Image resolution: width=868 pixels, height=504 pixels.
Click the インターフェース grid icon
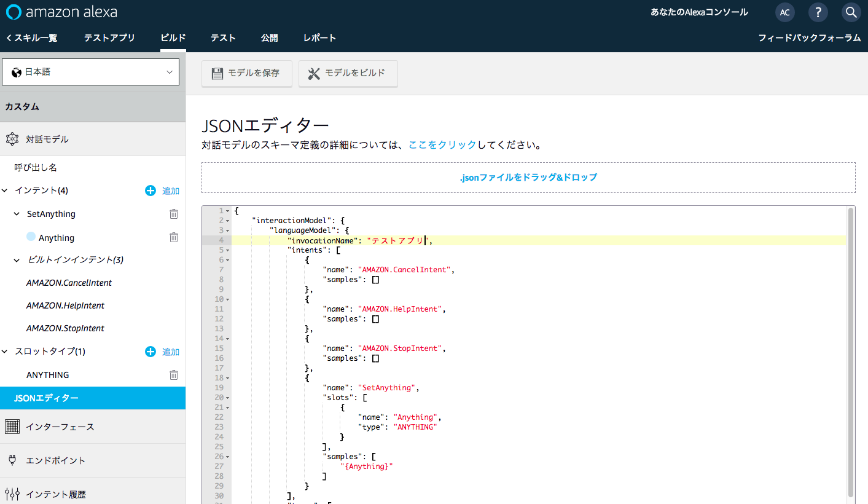coord(12,426)
